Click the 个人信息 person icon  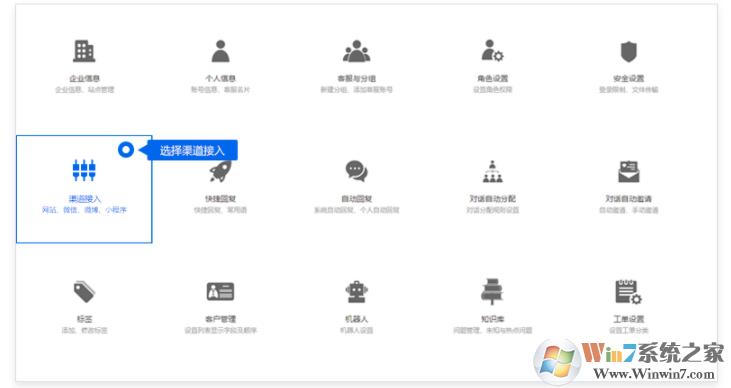pyautogui.click(x=221, y=51)
